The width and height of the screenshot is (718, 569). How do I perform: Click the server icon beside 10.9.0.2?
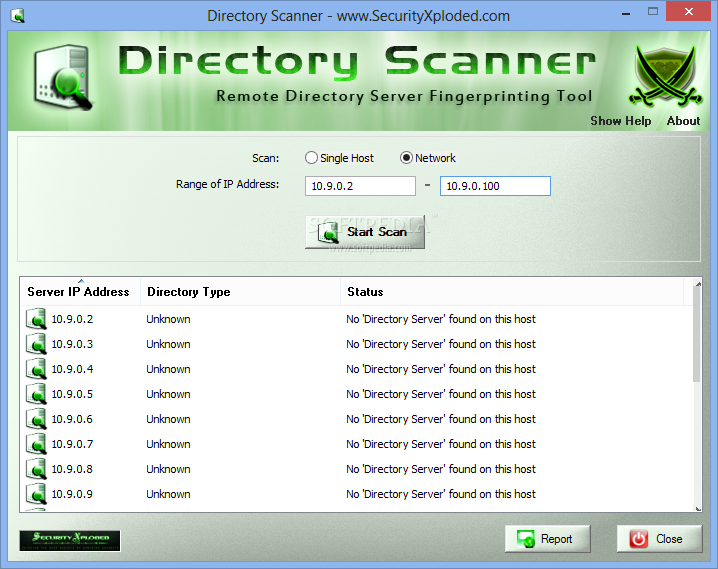coord(36,319)
